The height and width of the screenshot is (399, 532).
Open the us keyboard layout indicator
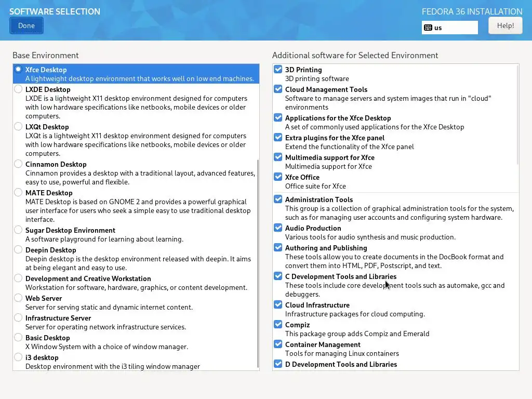pos(449,28)
